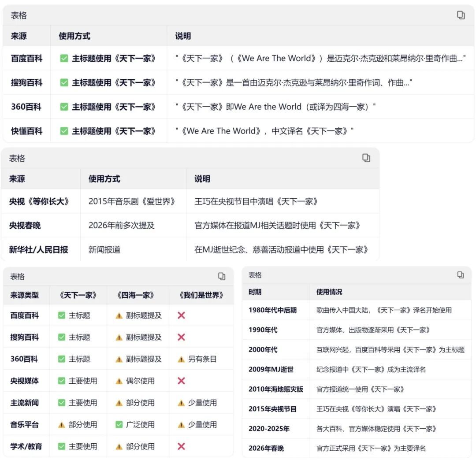Screen dimensions: 476x460
Task: Select the 2009年MJ逝世 cell
Action: (271, 369)
